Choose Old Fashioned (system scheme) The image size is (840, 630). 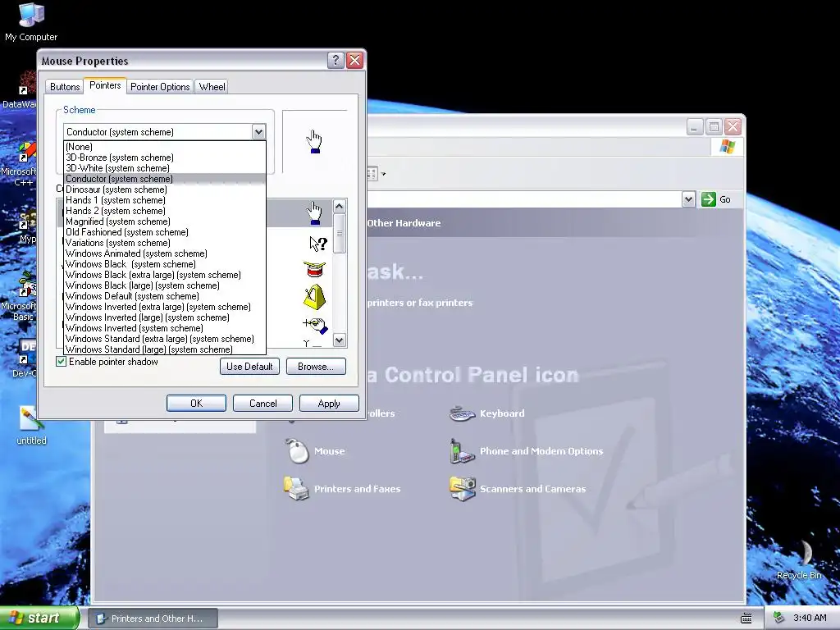tap(164, 232)
